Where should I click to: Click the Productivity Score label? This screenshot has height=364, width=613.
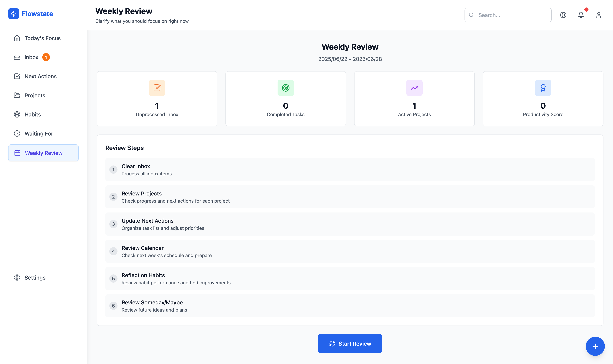543,115
